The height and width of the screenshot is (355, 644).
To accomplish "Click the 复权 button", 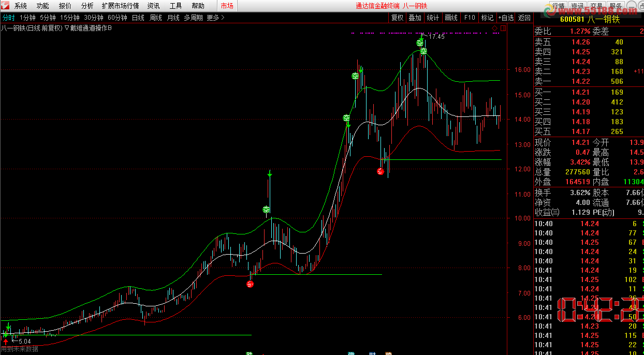I will pos(397,18).
